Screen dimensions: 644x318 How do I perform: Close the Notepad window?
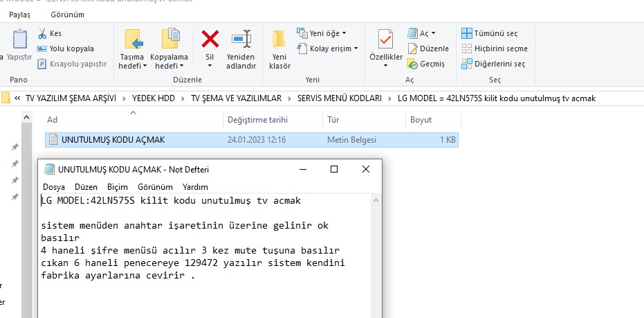click(x=365, y=169)
